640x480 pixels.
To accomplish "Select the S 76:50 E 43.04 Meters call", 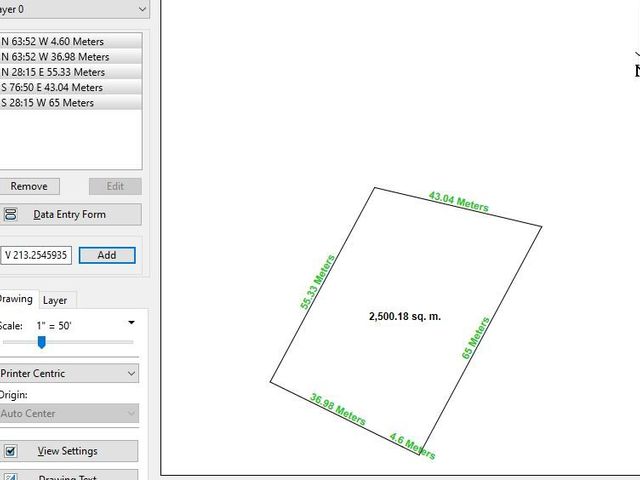I will (71, 87).
